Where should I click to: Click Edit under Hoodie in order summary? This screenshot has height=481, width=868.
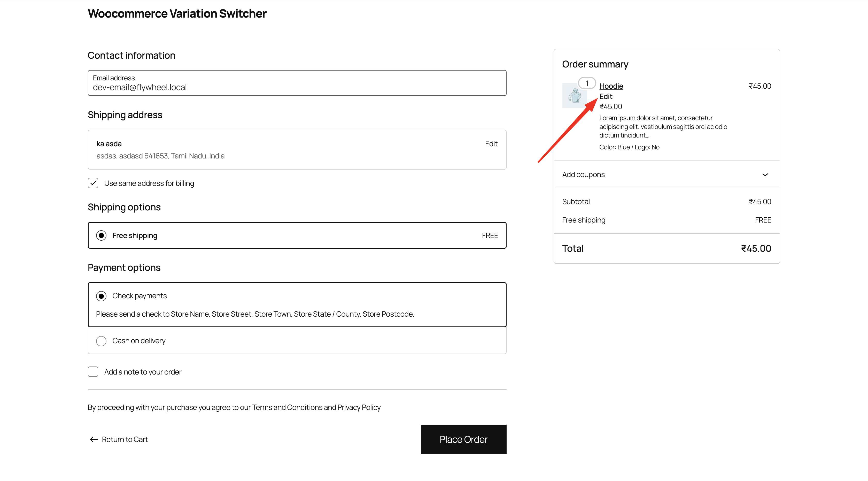(606, 96)
